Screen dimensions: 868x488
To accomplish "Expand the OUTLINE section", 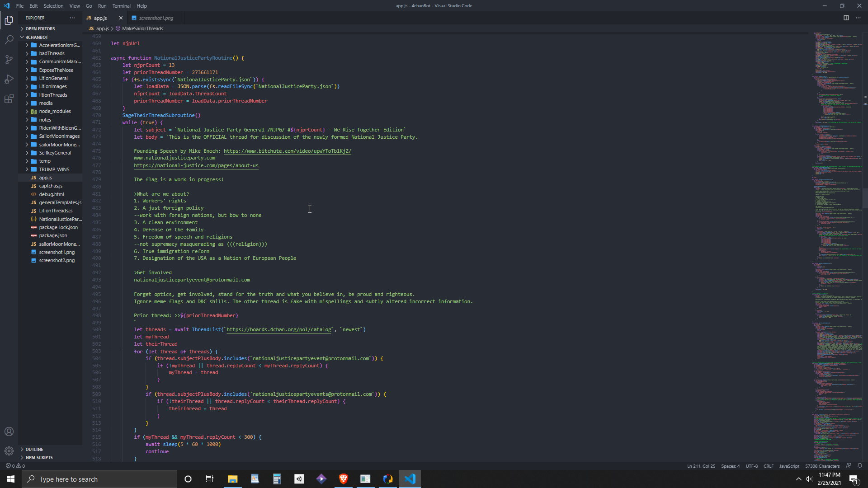I will tap(50, 449).
